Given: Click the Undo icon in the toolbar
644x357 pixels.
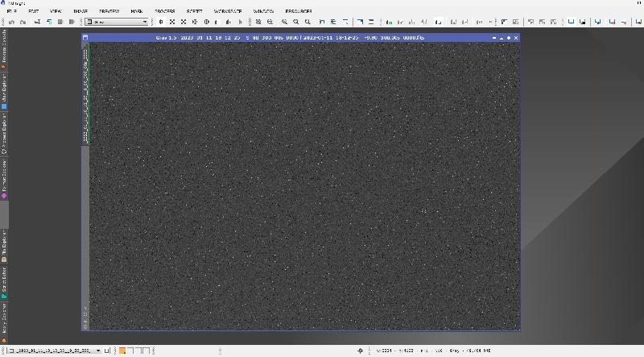Looking at the screenshot, I should (11, 22).
